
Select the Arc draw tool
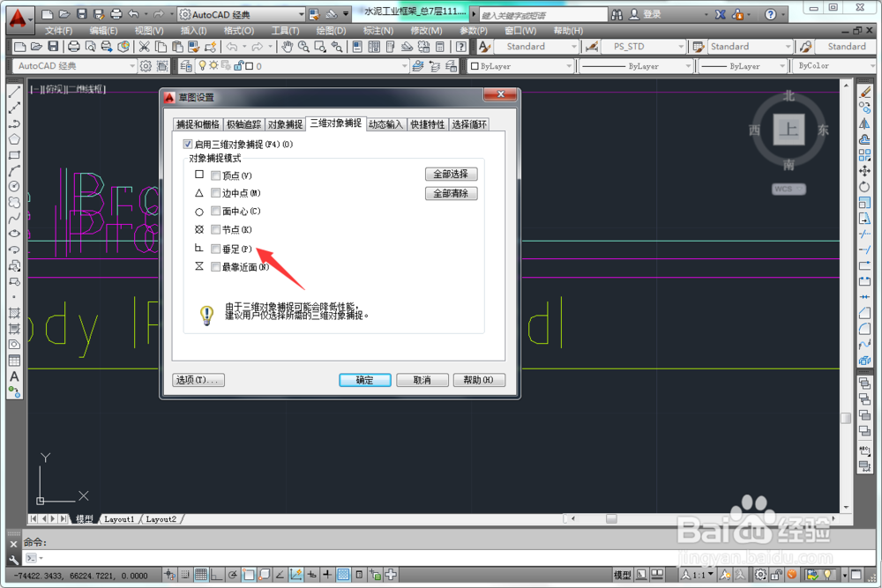pos(14,170)
